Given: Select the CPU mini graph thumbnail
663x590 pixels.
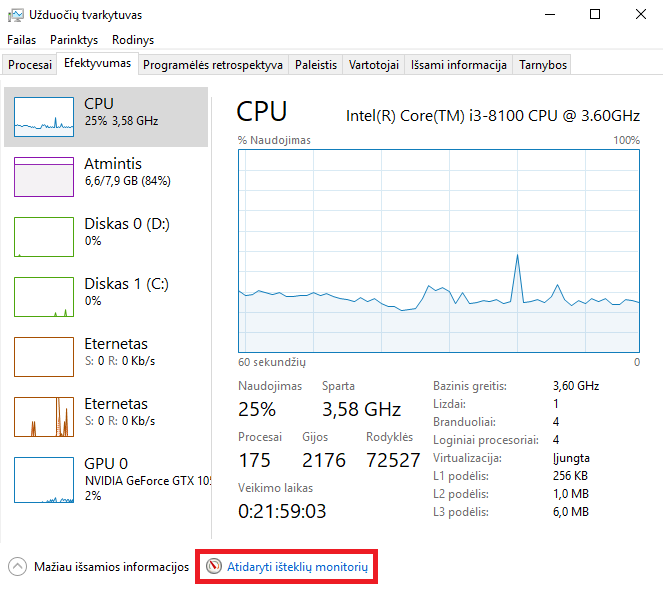Looking at the screenshot, I should click(44, 117).
